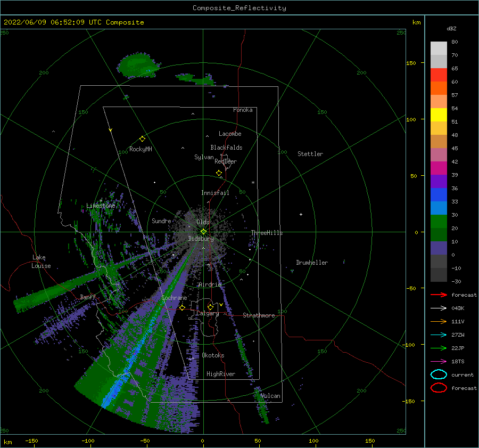The image size is (479, 448).
Task: Click the white 04DK arrow icon
Action: point(439,308)
